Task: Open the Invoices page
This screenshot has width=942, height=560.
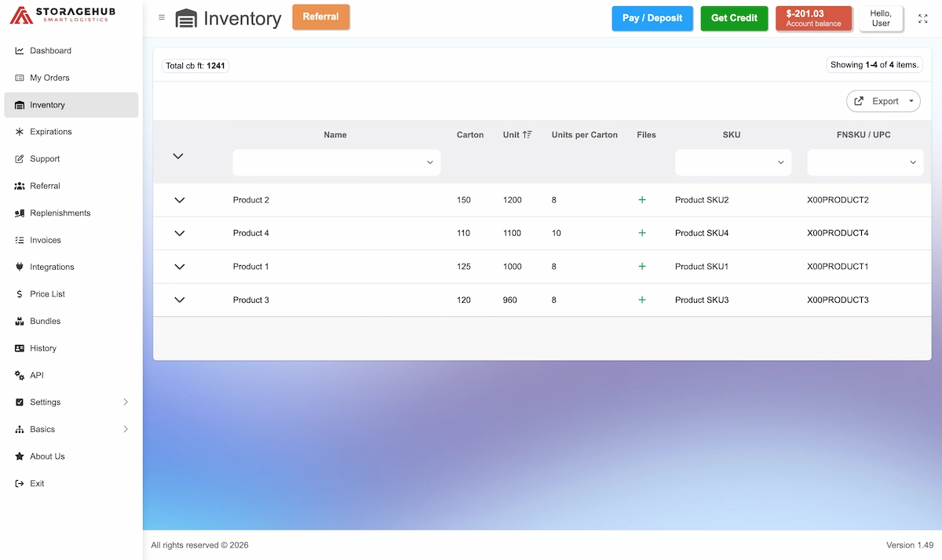Action: [x=71, y=240]
